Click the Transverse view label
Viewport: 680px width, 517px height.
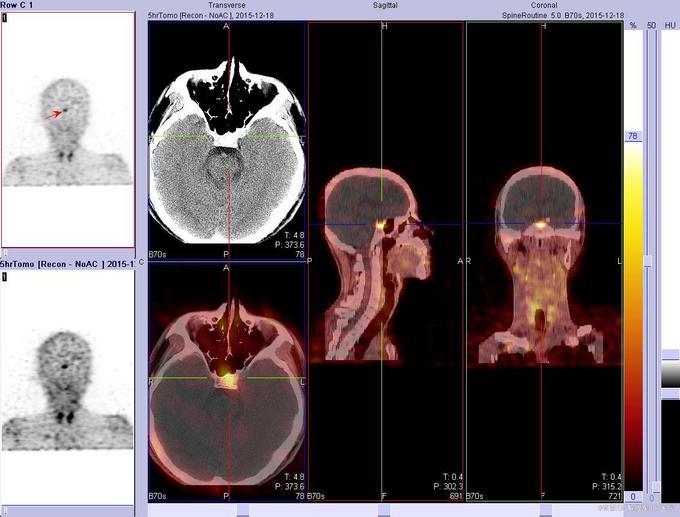[226, 6]
